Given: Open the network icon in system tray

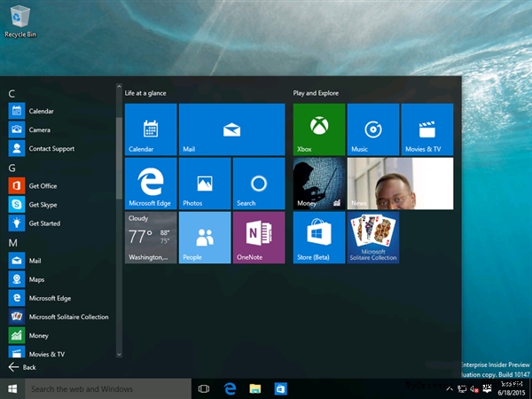Looking at the screenshot, I should tap(462, 389).
